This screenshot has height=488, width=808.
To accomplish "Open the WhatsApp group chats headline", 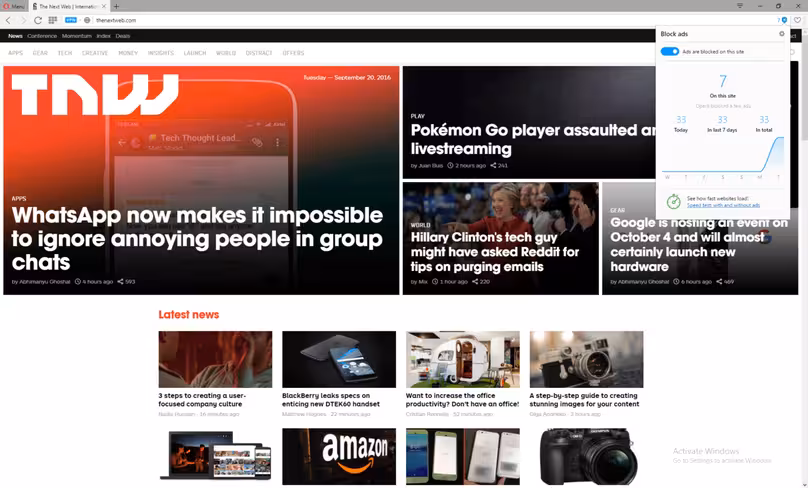I will (197, 239).
